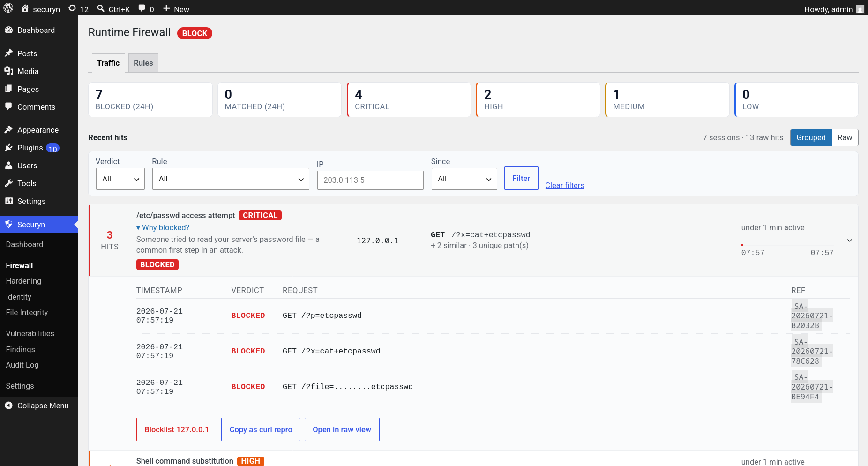Collapse the /etc/passwd hit group chevron
The height and width of the screenshot is (466, 868).
click(850, 241)
